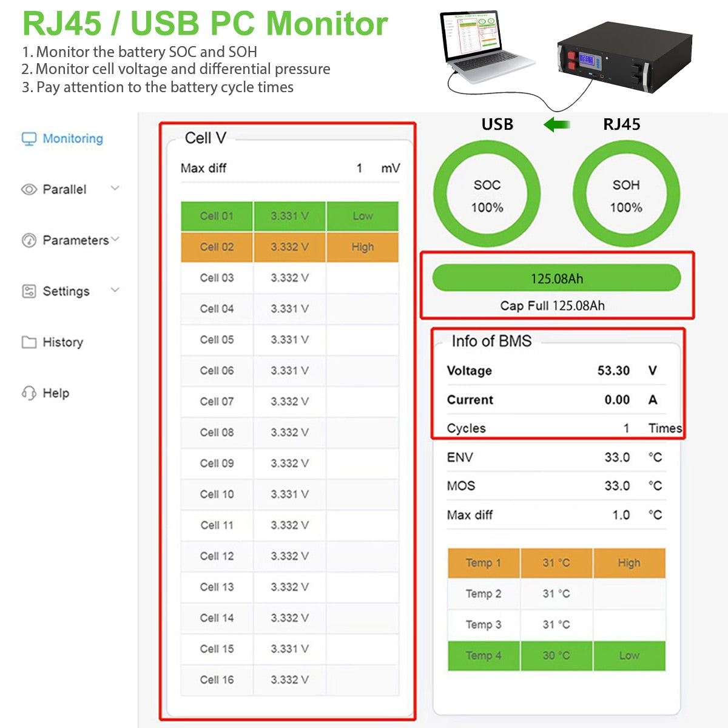Select the Monitoring monitor icon
The height and width of the screenshot is (728, 728).
pyautogui.click(x=28, y=138)
